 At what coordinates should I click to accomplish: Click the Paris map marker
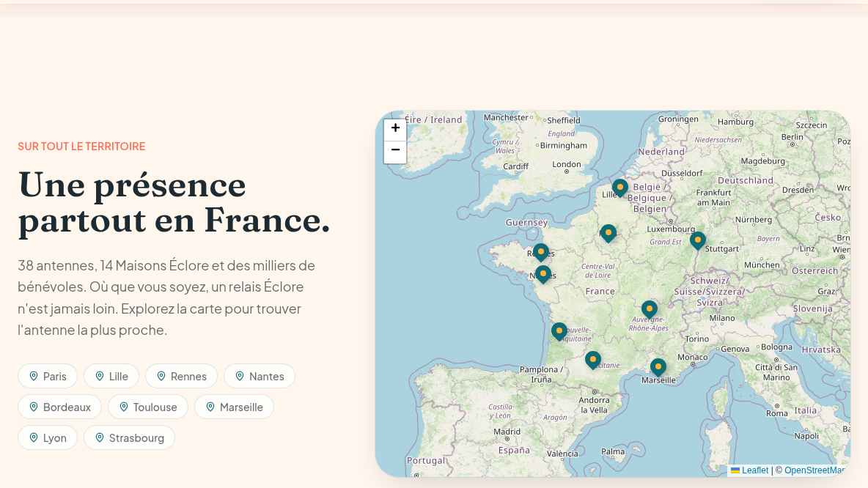608,234
